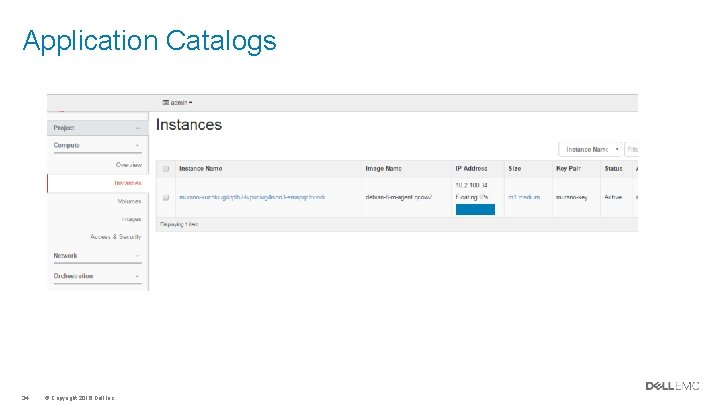Sort by Instance Name column header
This screenshot has width=720, height=405.
(201, 169)
